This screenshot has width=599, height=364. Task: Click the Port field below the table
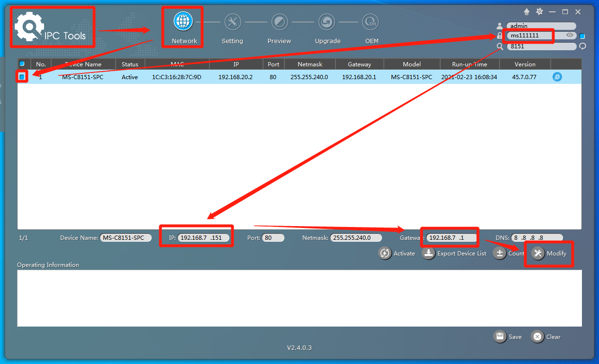tap(273, 238)
